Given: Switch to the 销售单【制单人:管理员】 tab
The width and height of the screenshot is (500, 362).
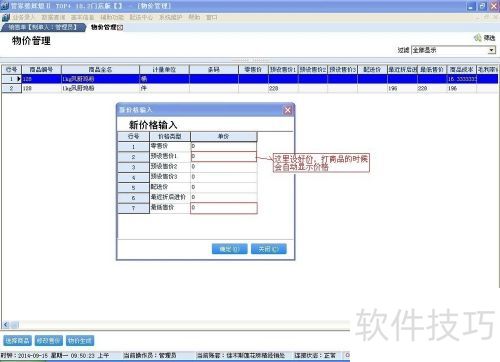Looking at the screenshot, I should (x=43, y=27).
